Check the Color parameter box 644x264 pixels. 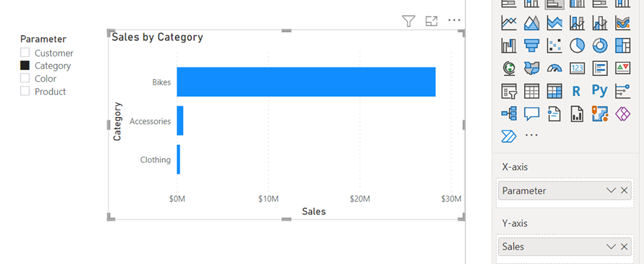(x=25, y=78)
